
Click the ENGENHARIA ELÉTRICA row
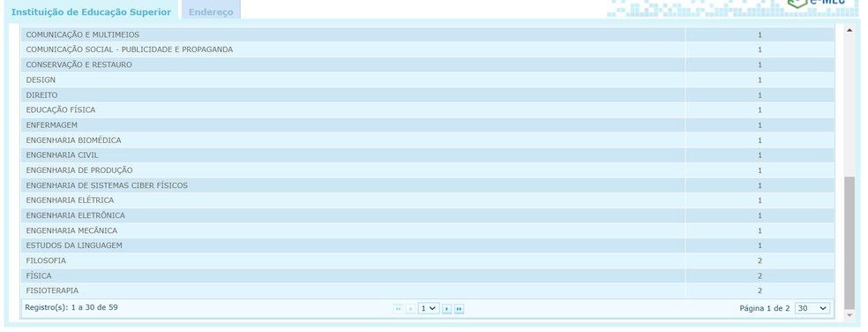[x=427, y=200]
